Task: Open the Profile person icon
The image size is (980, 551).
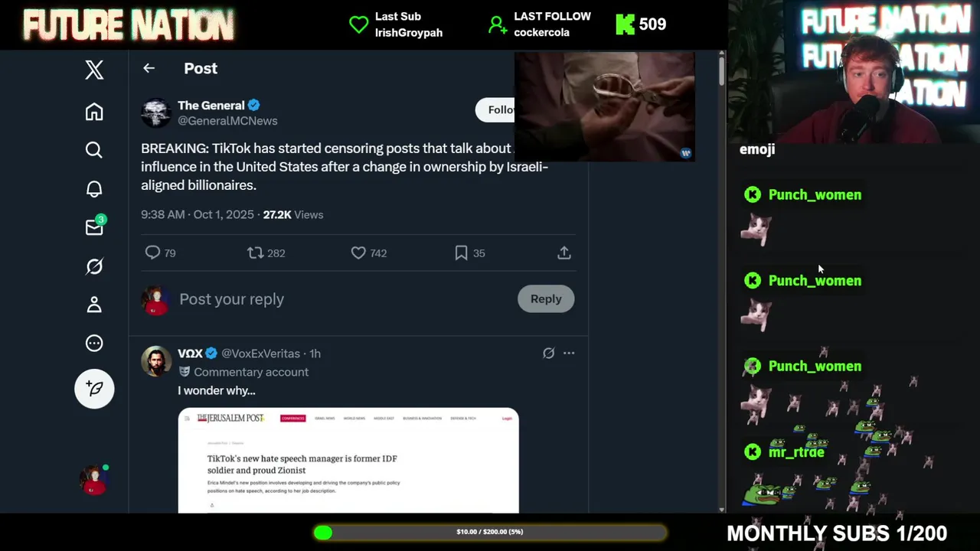Action: click(94, 305)
